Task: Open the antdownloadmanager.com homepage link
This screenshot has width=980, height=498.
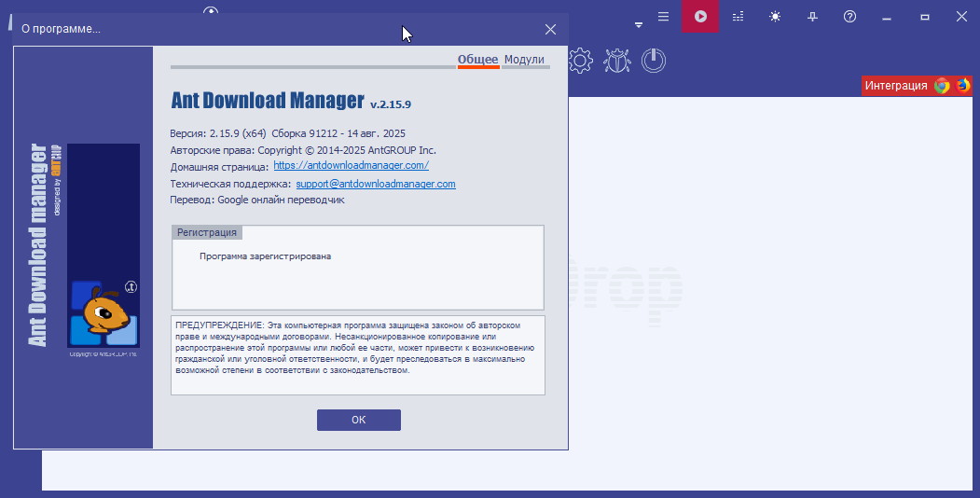Action: coord(352,166)
